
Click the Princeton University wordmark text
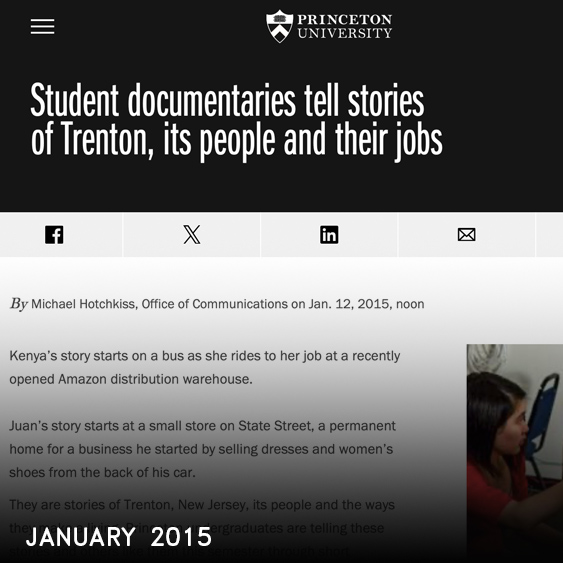[344, 26]
